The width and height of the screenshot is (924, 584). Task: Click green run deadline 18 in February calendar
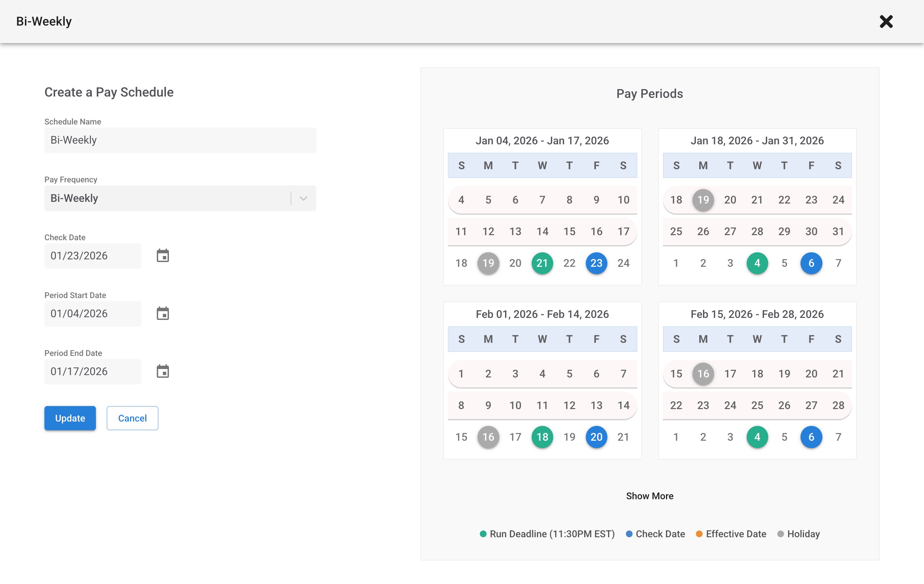tap(542, 437)
